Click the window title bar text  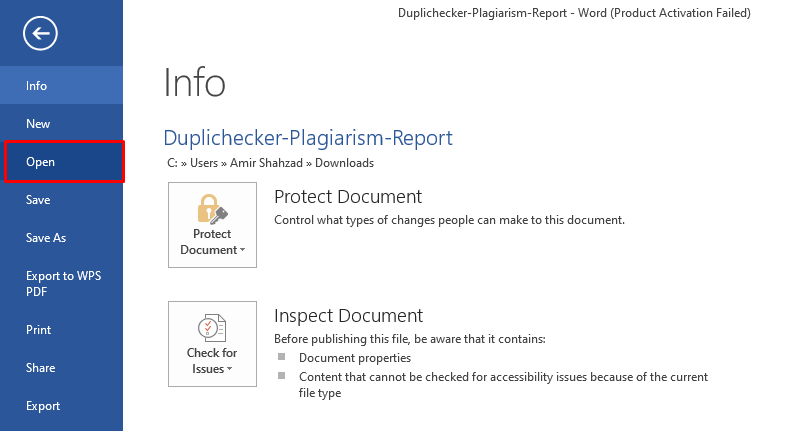(x=574, y=13)
